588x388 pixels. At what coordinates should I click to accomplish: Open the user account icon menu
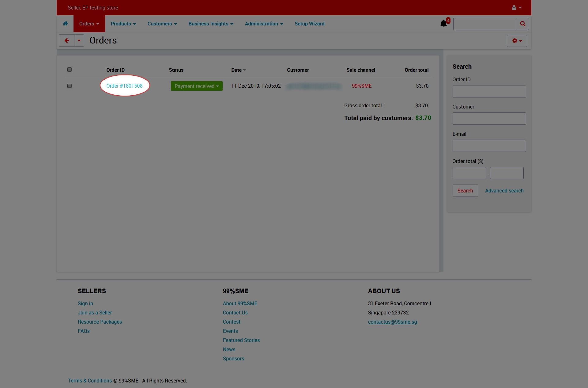516,8
